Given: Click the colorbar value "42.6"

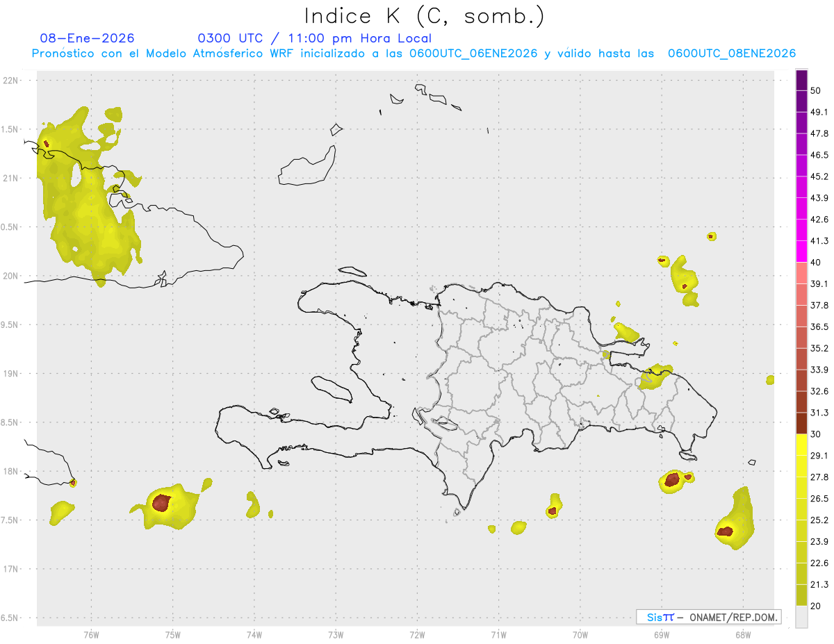Looking at the screenshot, I should pyautogui.click(x=819, y=220).
